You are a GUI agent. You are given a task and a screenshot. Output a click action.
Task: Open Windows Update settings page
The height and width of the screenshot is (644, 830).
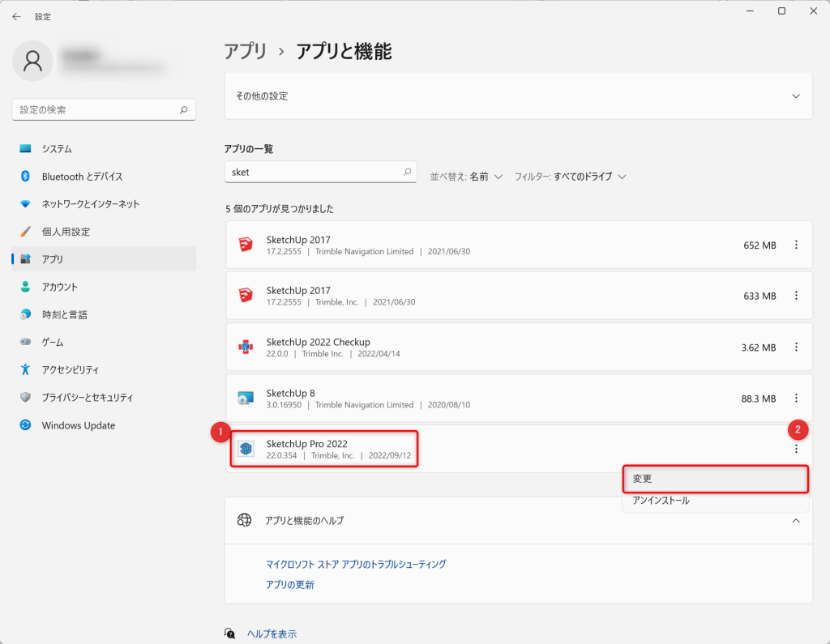[x=78, y=425]
